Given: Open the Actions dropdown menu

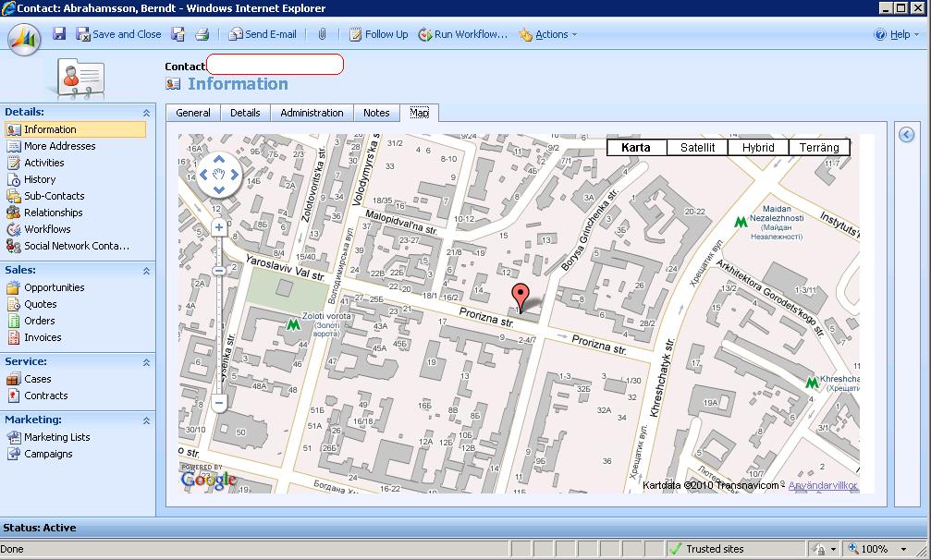Looking at the screenshot, I should [547, 34].
